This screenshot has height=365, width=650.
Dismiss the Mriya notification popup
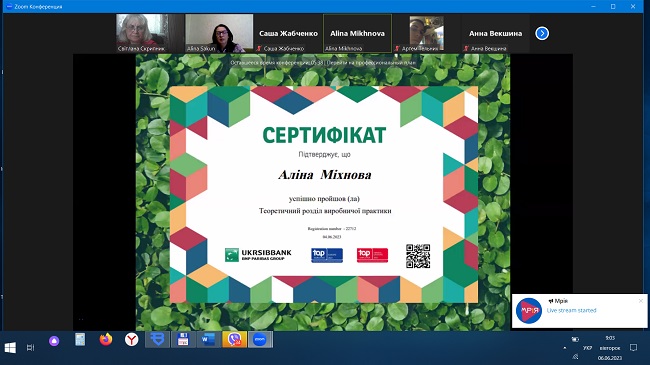click(x=641, y=301)
